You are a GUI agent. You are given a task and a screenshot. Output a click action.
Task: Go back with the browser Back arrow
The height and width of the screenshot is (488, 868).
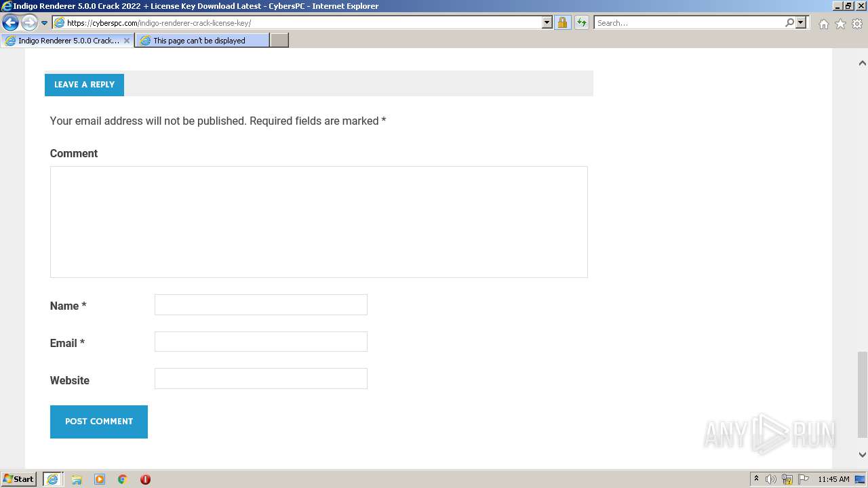(x=10, y=22)
